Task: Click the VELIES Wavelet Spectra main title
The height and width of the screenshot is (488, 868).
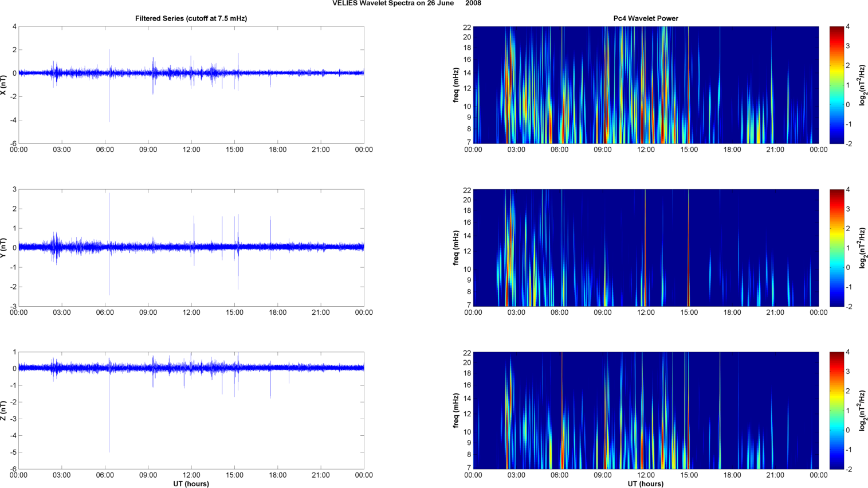Action: pyautogui.click(x=406, y=3)
